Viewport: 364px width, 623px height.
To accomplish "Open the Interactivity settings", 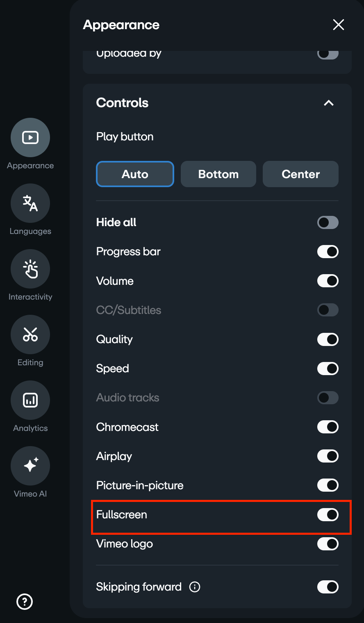I will (x=30, y=269).
